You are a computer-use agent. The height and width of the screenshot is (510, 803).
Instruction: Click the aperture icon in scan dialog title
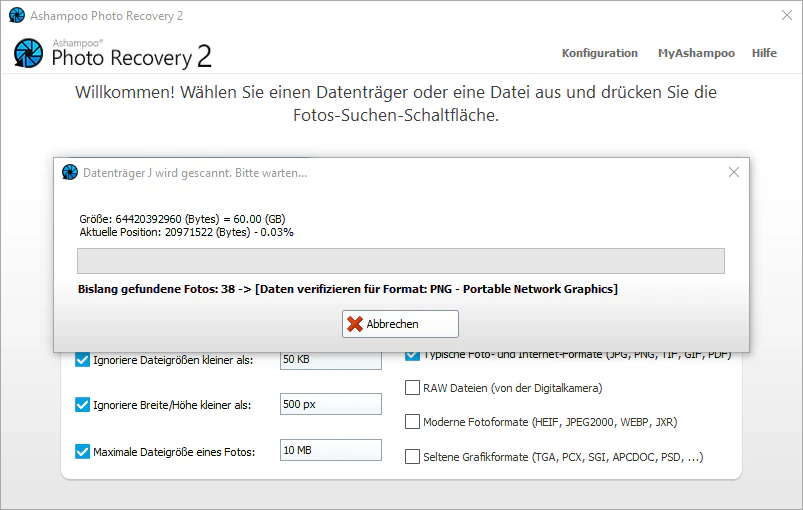[x=70, y=173]
